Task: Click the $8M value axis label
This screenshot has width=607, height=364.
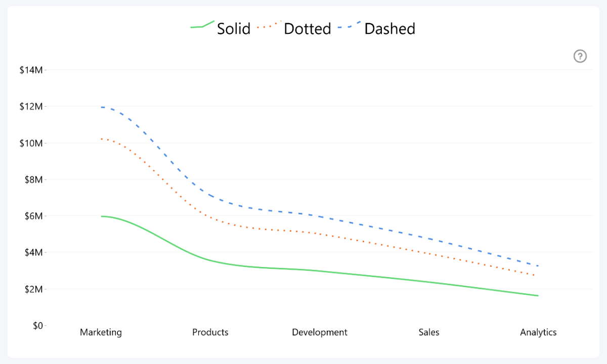Action: tap(33, 179)
